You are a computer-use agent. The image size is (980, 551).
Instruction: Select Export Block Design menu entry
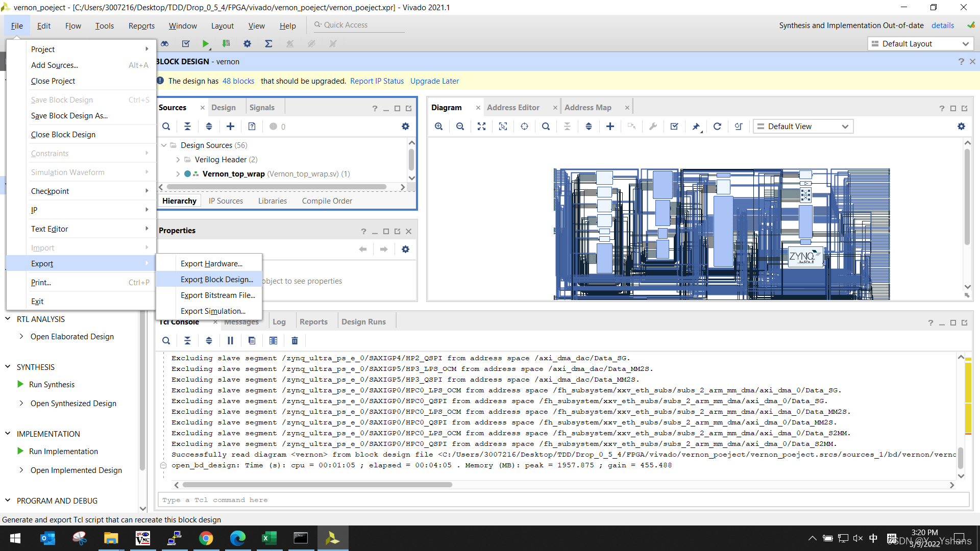216,280
